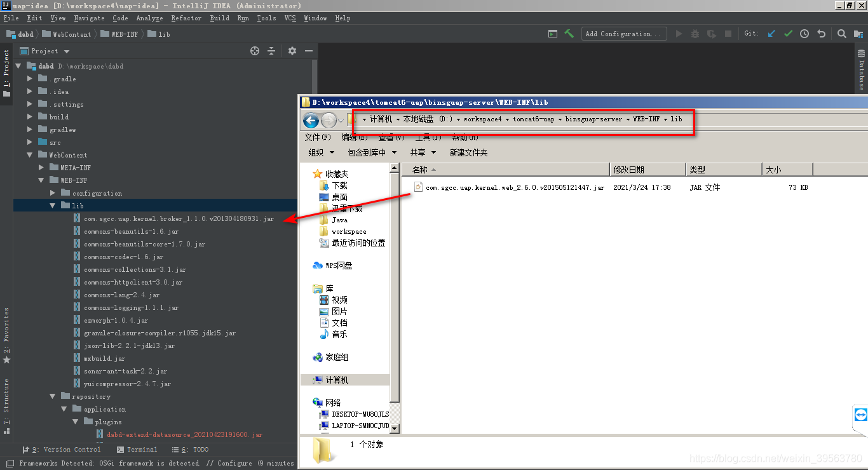The height and width of the screenshot is (470, 868).
Task: Open 组织 dropdown in Explorer
Action: (x=321, y=152)
